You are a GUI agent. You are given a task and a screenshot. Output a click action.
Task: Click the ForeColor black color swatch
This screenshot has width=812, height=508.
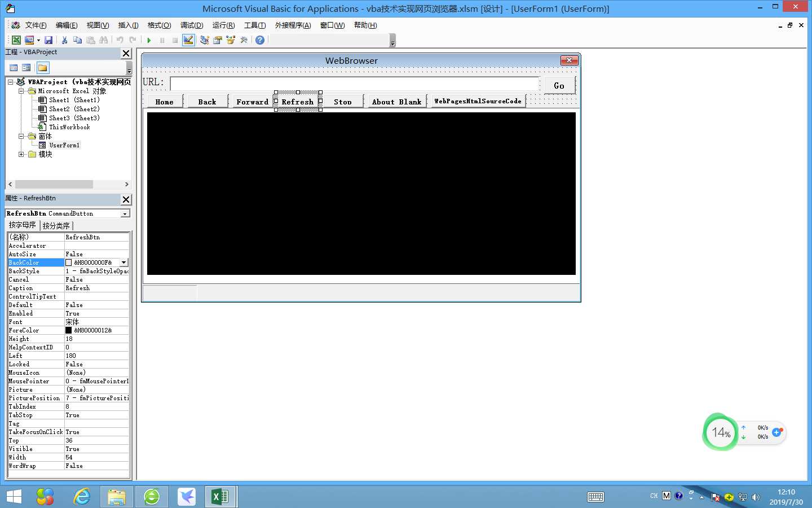tap(69, 330)
